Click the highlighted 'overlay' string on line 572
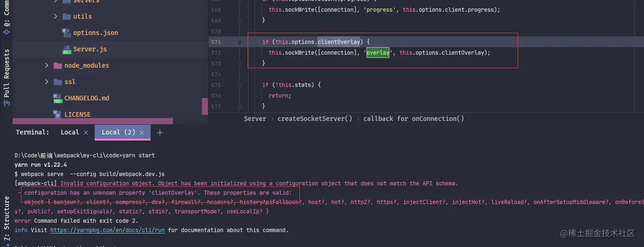The height and width of the screenshot is (247, 644). tap(378, 53)
